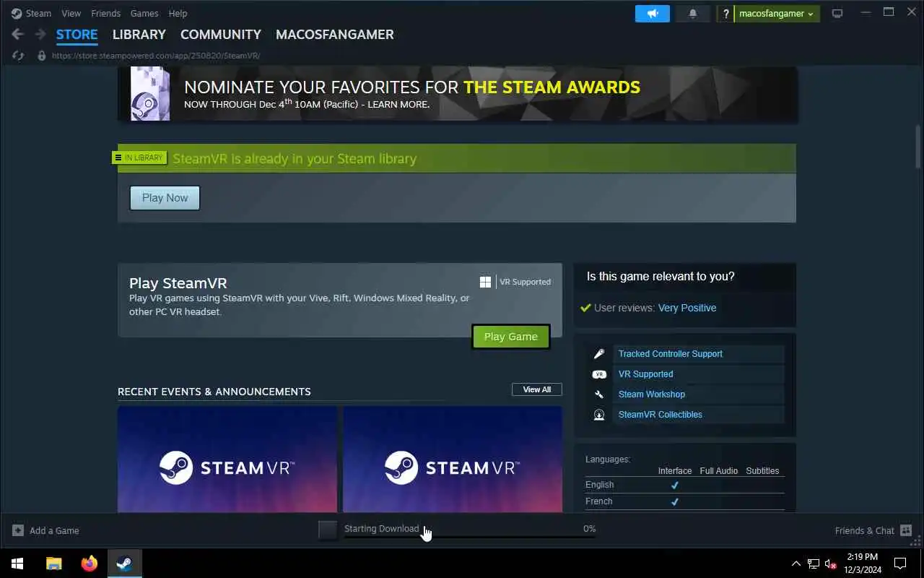Image resolution: width=924 pixels, height=578 pixels.
Task: Click the Starting Download status text
Action: [382, 528]
